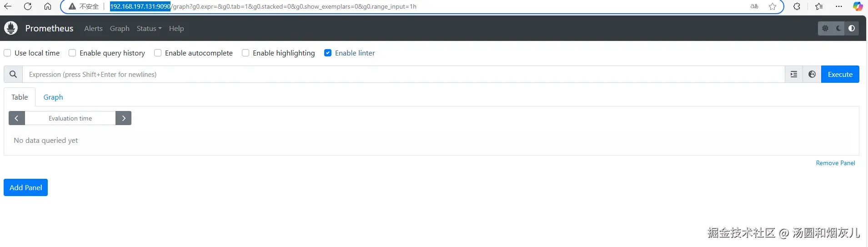
Task: Enable query history checkbox
Action: [x=72, y=53]
